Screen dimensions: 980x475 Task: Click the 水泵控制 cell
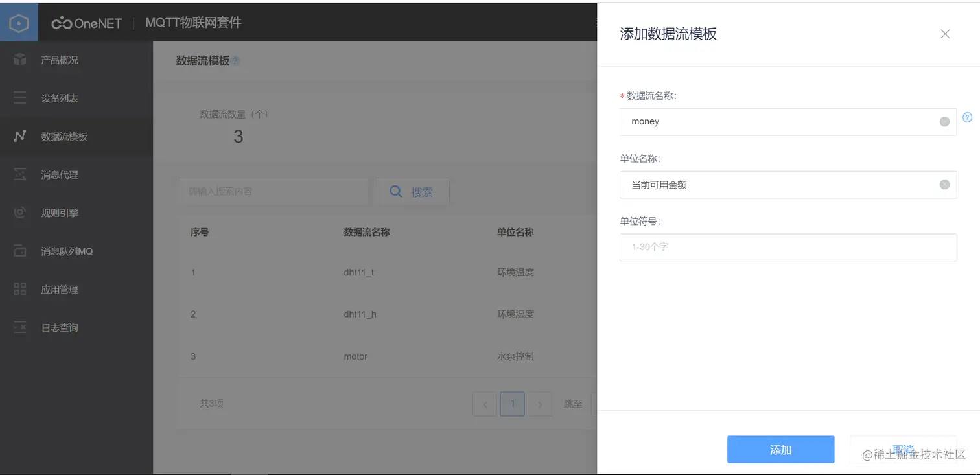pos(515,356)
